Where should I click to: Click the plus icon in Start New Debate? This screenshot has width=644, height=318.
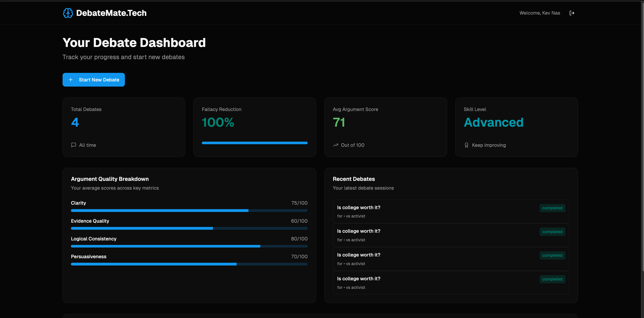[x=71, y=80]
